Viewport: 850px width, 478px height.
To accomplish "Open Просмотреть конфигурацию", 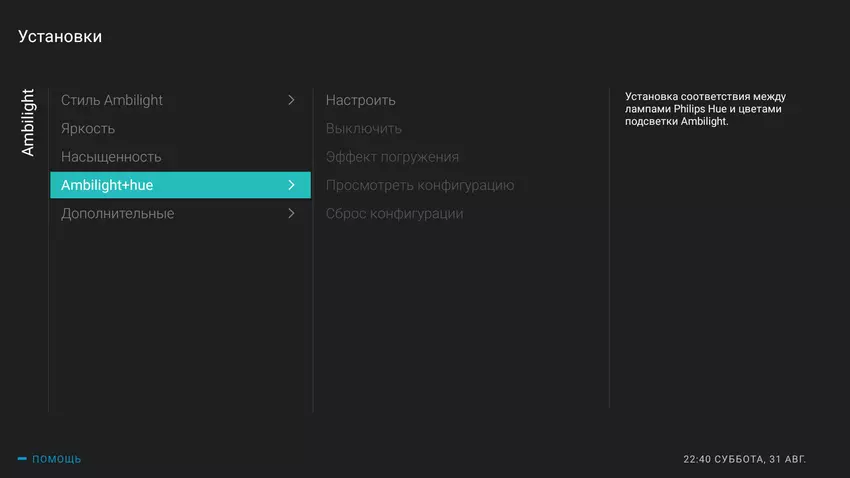I will click(420, 185).
